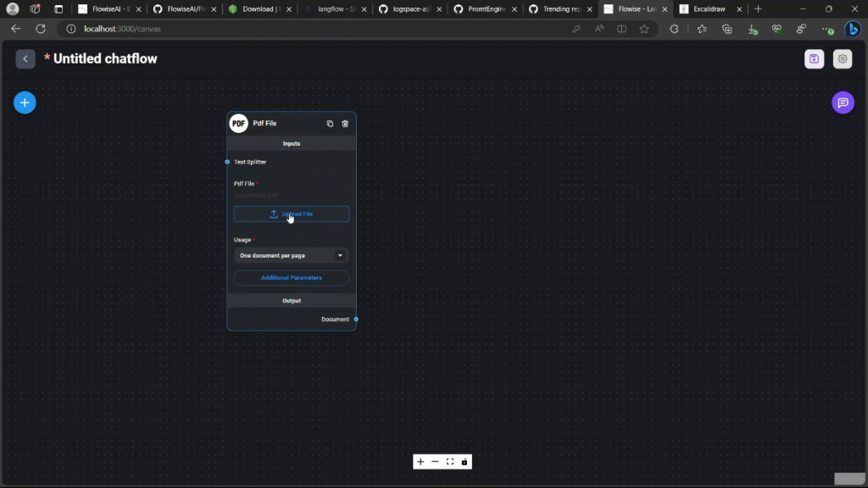The height and width of the screenshot is (488, 868).
Task: Open Bing chat sidebar icon
Action: click(x=853, y=29)
